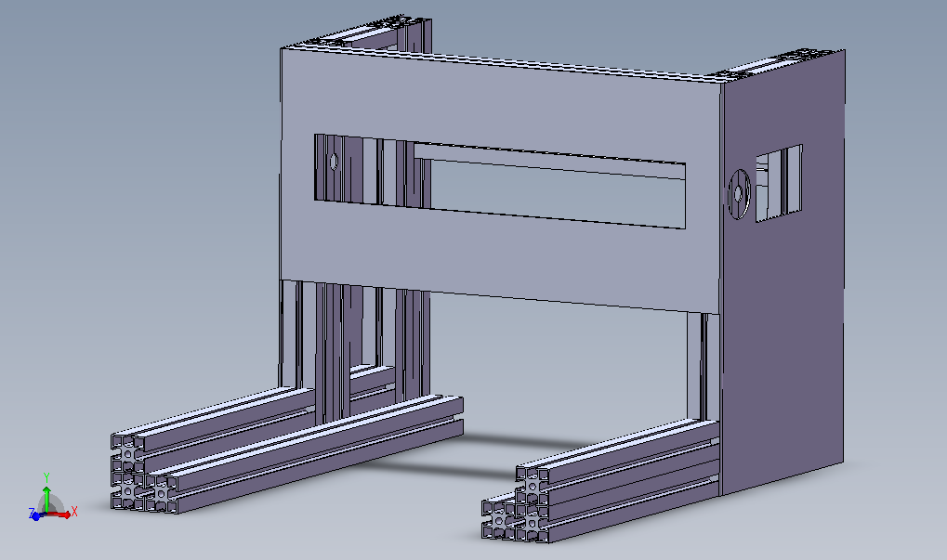Select the circular flange on side panel

737,194
